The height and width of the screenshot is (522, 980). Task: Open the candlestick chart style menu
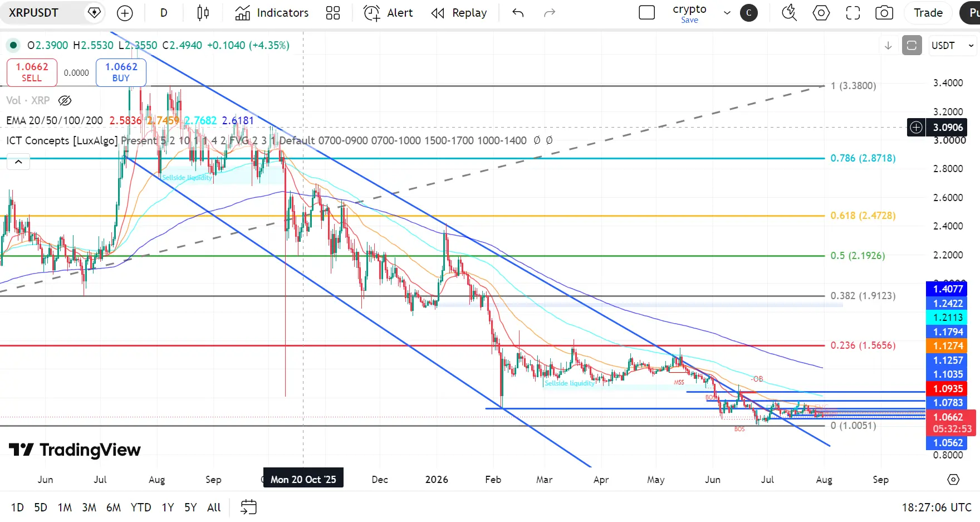(x=203, y=13)
